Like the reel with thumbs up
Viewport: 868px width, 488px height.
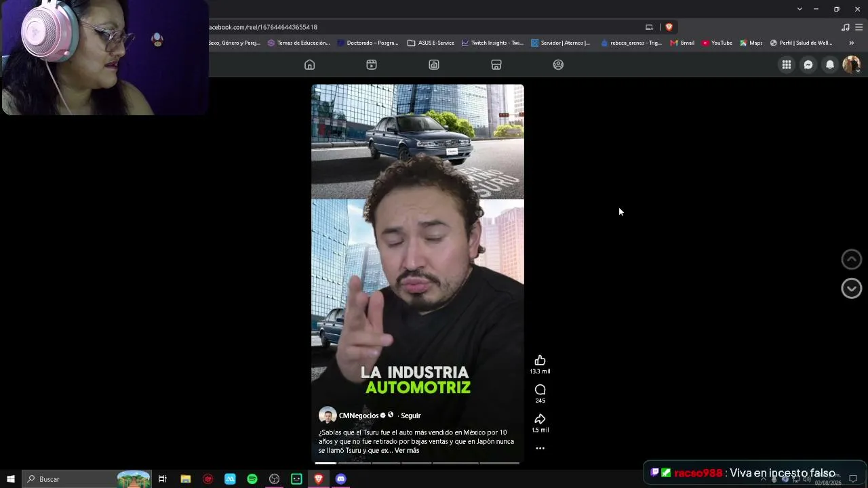point(540,360)
